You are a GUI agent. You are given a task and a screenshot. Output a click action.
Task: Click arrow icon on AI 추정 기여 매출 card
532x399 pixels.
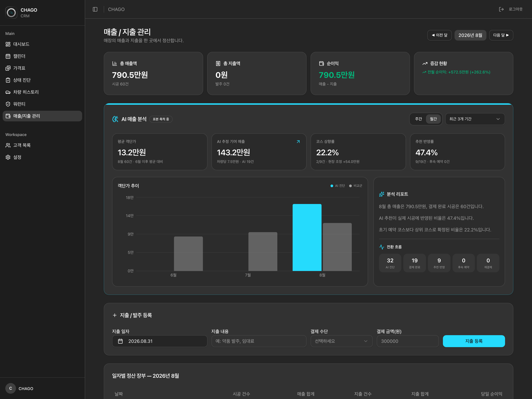tap(298, 142)
